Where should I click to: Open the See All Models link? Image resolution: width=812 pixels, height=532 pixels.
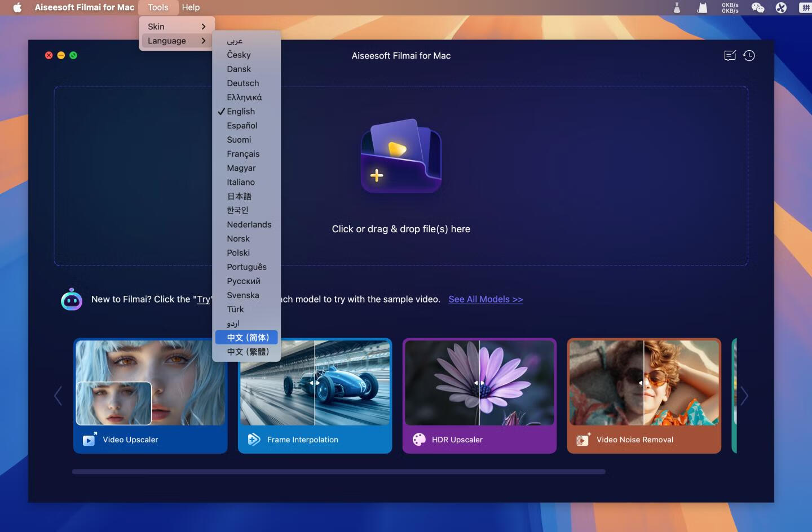tap(486, 299)
